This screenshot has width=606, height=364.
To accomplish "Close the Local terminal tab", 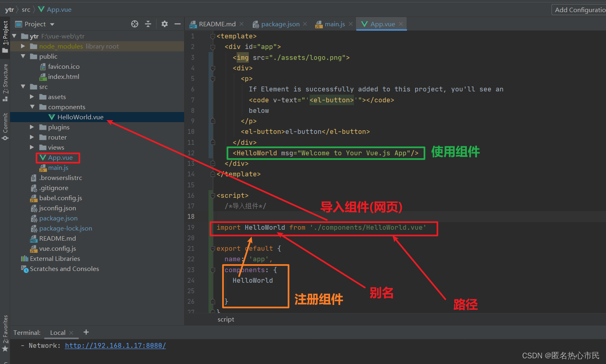I will coord(72,333).
